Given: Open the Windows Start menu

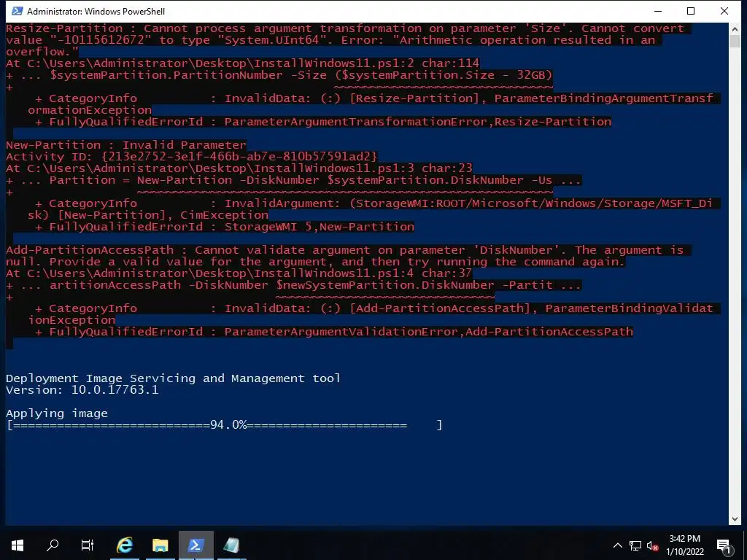Looking at the screenshot, I should (x=18, y=545).
